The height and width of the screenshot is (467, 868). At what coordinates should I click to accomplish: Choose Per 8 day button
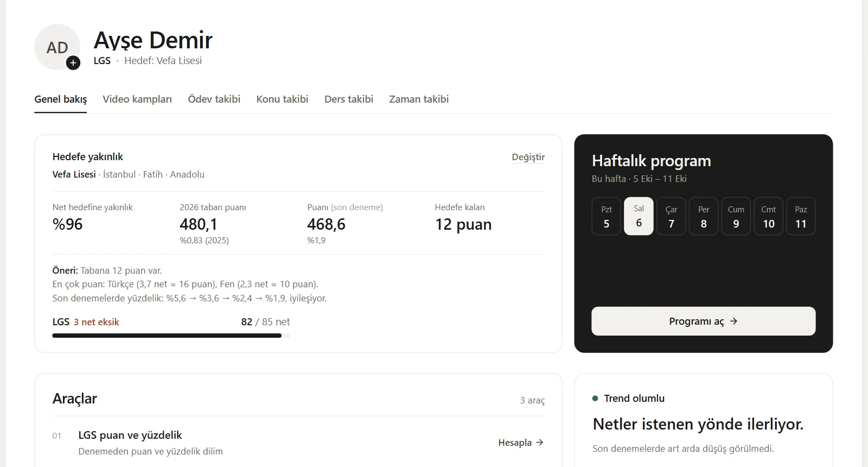click(704, 216)
